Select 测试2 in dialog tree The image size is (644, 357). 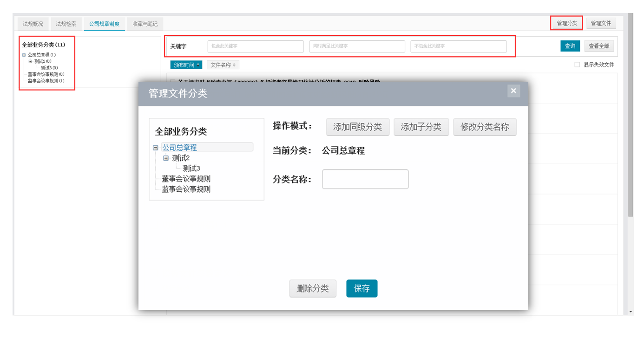point(181,158)
